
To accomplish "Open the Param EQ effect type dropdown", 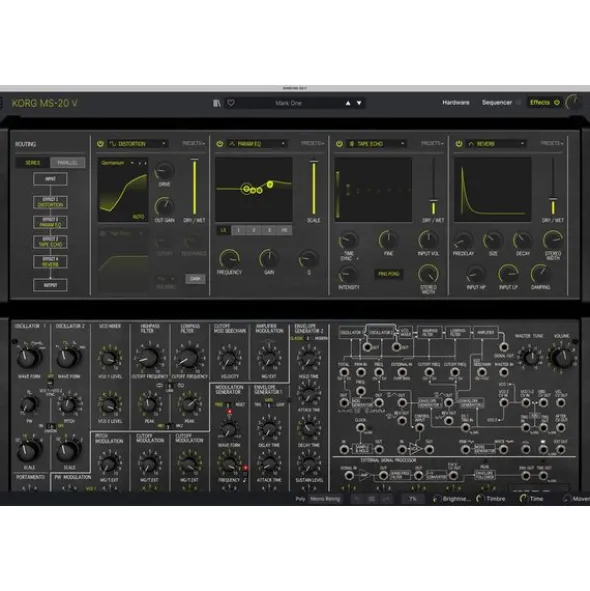I will [257, 144].
